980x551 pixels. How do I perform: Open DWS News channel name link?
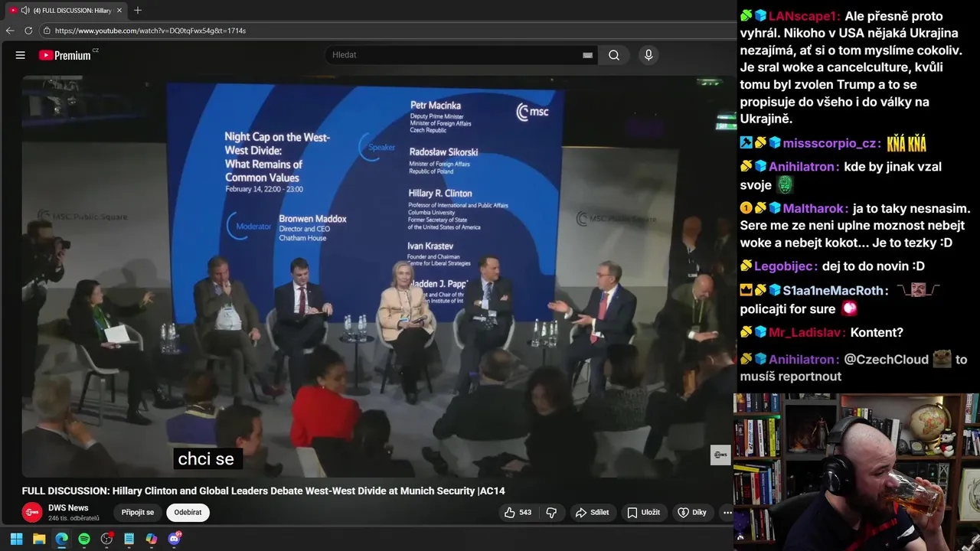tap(68, 507)
